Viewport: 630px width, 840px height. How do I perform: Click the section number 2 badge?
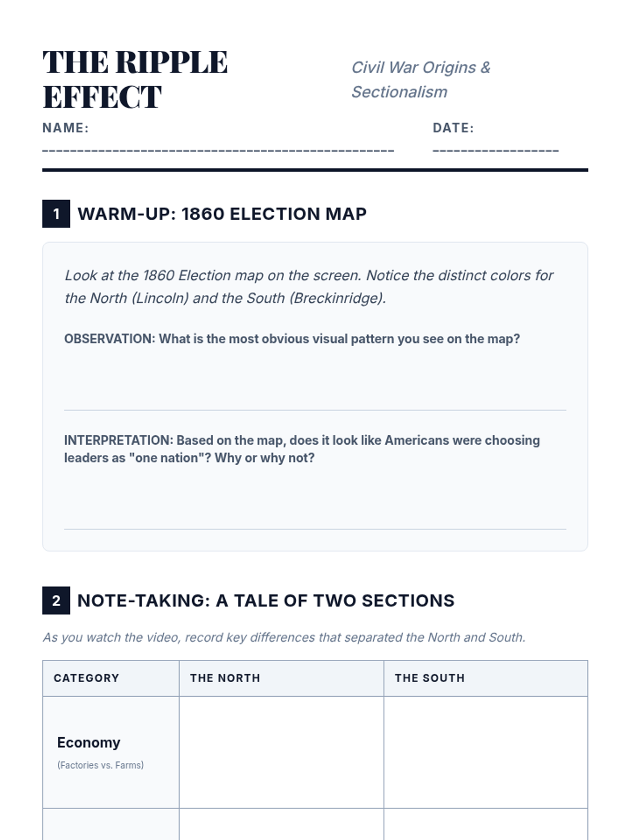[x=56, y=601]
